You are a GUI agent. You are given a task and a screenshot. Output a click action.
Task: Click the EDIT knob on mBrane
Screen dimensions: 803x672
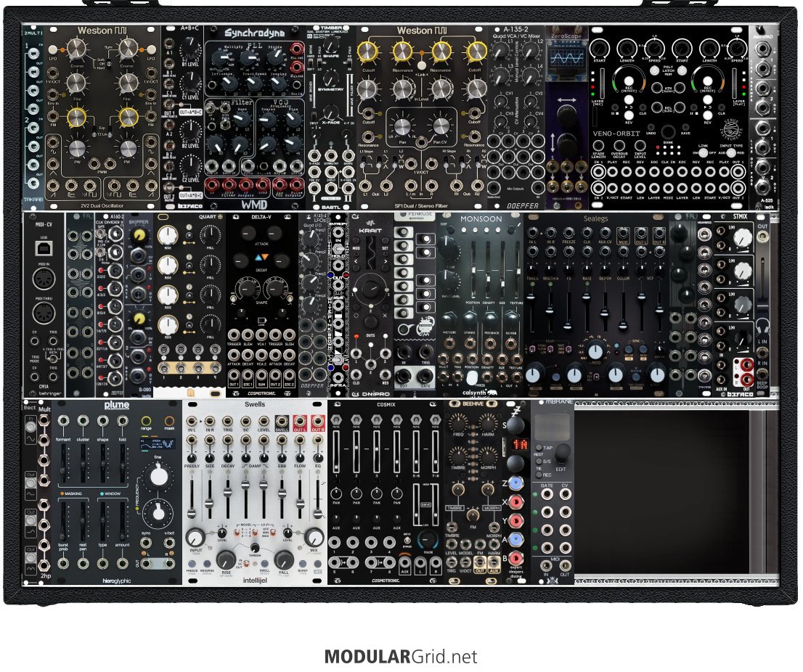click(x=562, y=453)
